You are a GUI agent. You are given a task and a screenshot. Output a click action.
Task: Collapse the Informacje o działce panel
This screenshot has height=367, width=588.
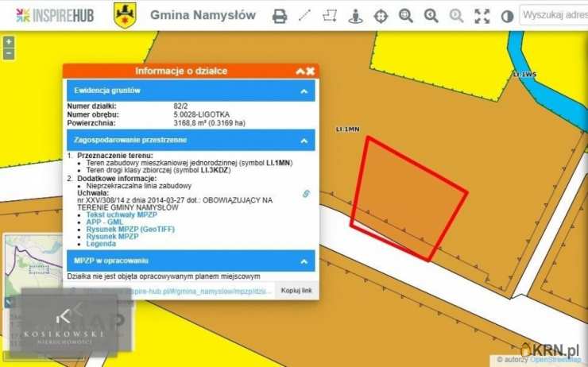[300, 71]
